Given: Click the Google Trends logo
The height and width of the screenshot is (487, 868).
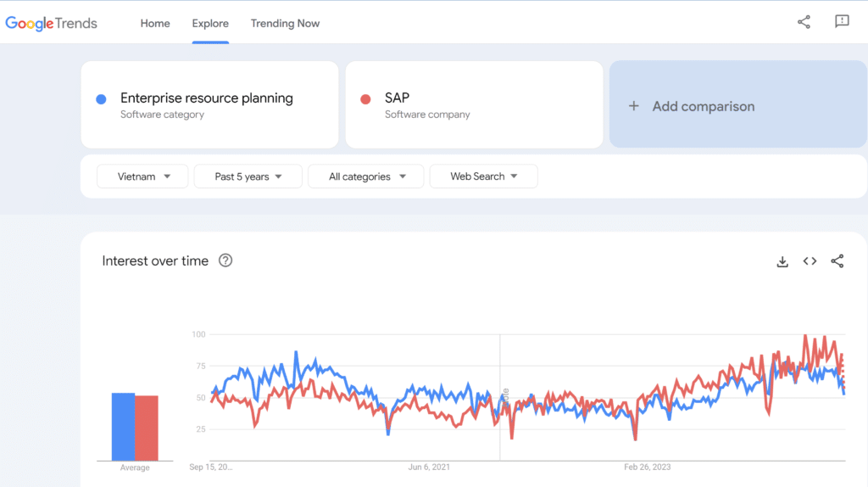Looking at the screenshot, I should pos(52,23).
